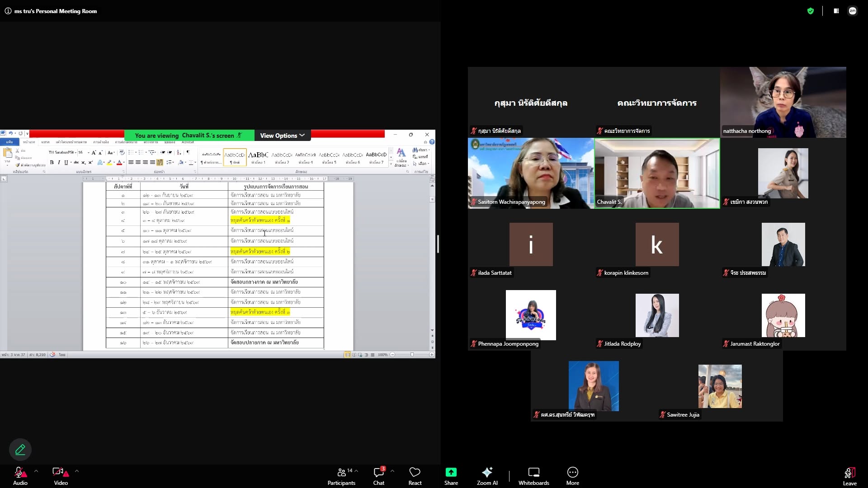Select Sasitorn Wachirapanyapong video tile
This screenshot has width=868, height=488.
(531, 173)
